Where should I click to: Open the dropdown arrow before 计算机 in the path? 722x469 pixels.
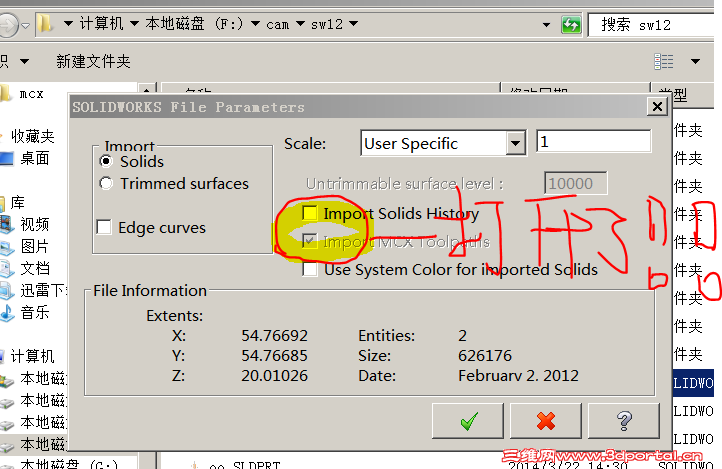pyautogui.click(x=68, y=23)
